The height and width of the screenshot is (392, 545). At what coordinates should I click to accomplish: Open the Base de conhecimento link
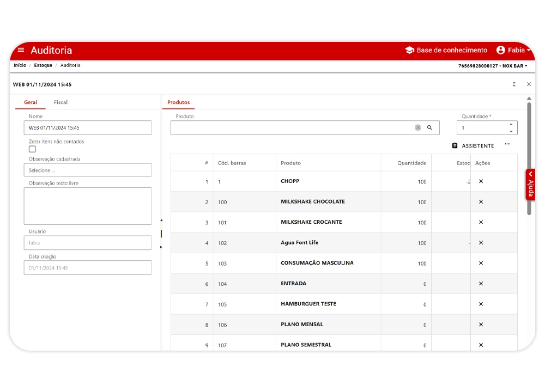click(446, 50)
